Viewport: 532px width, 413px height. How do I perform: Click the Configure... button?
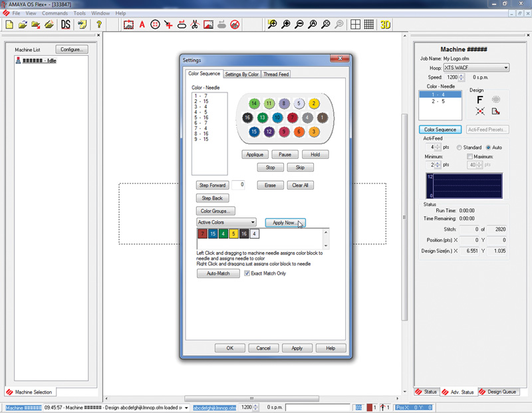point(72,49)
